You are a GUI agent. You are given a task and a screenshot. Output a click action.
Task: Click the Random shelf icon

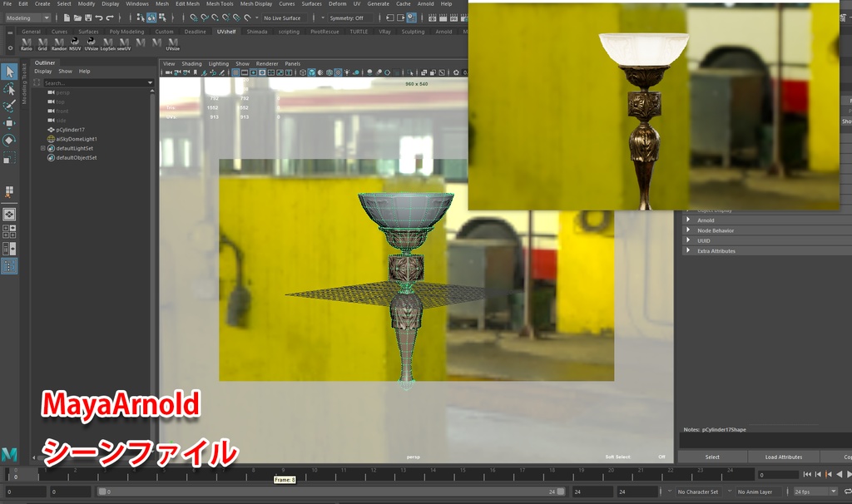tap(59, 44)
